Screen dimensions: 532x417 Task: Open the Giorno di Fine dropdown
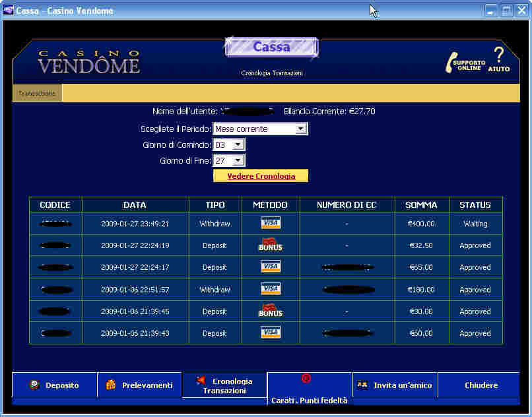pos(228,160)
